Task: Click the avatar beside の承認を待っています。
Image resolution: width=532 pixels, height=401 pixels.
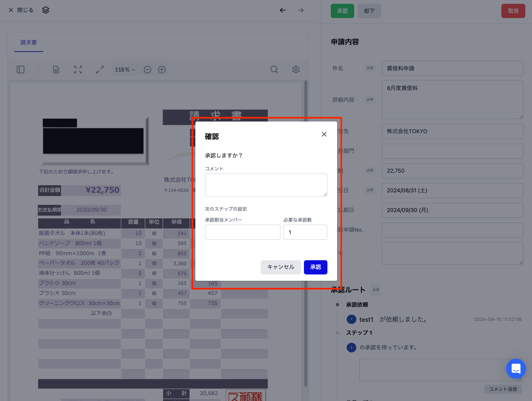Action: pos(351,347)
